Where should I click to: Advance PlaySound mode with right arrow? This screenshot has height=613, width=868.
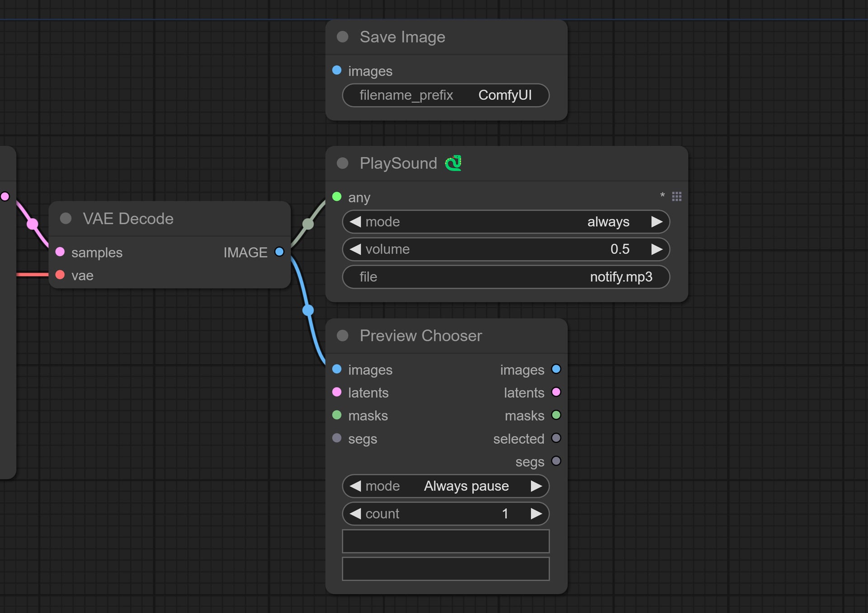(x=656, y=222)
